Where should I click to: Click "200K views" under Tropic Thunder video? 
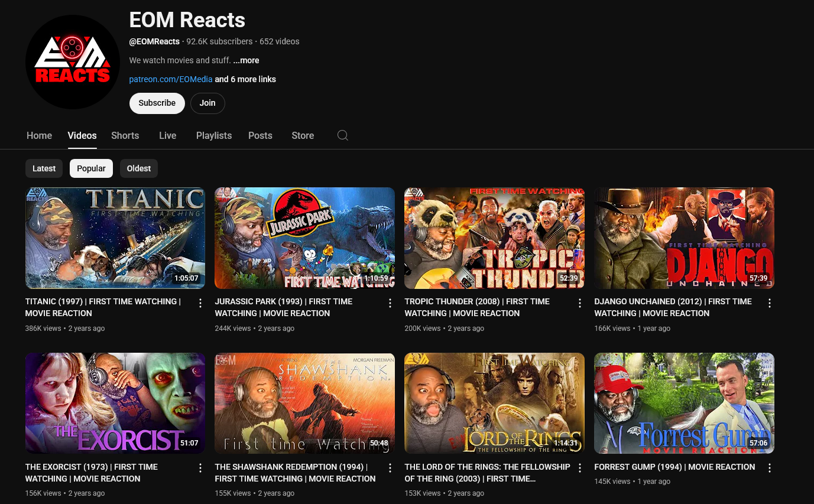click(x=423, y=328)
